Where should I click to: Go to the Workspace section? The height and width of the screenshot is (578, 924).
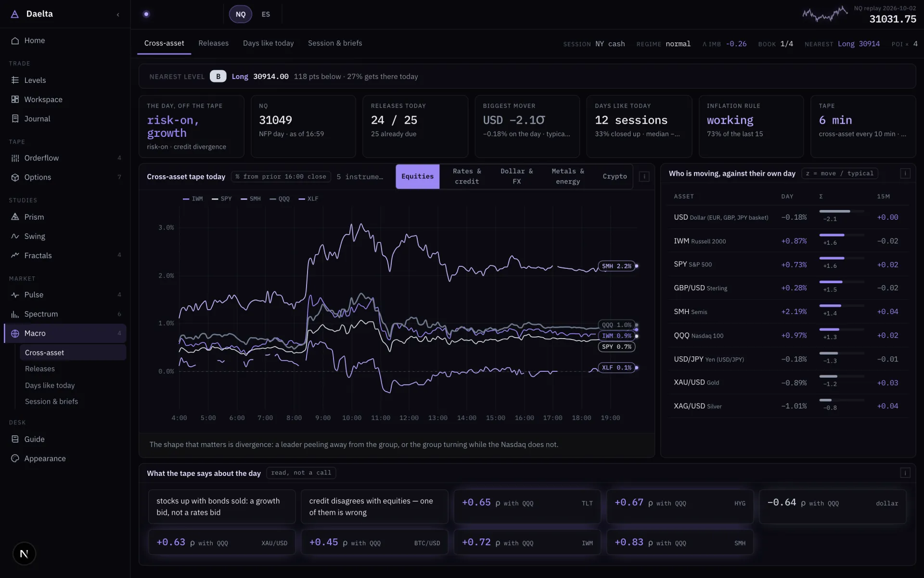click(65, 99)
